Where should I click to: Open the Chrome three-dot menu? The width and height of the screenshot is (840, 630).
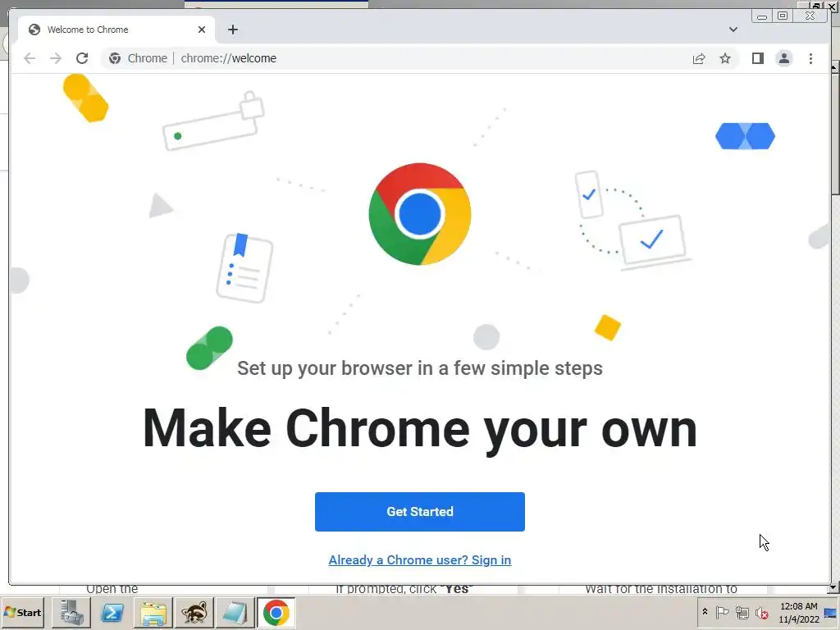[810, 58]
